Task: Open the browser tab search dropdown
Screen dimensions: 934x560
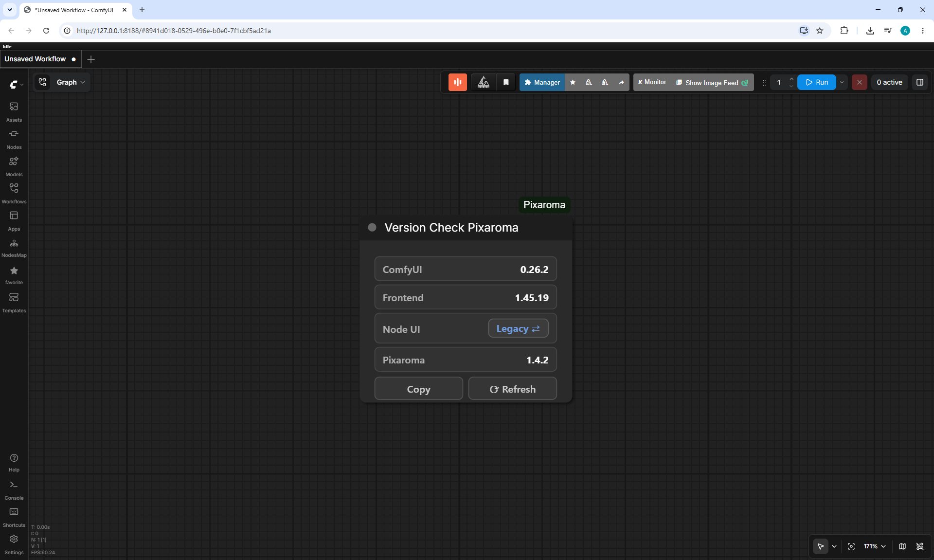Action: [x=9, y=10]
